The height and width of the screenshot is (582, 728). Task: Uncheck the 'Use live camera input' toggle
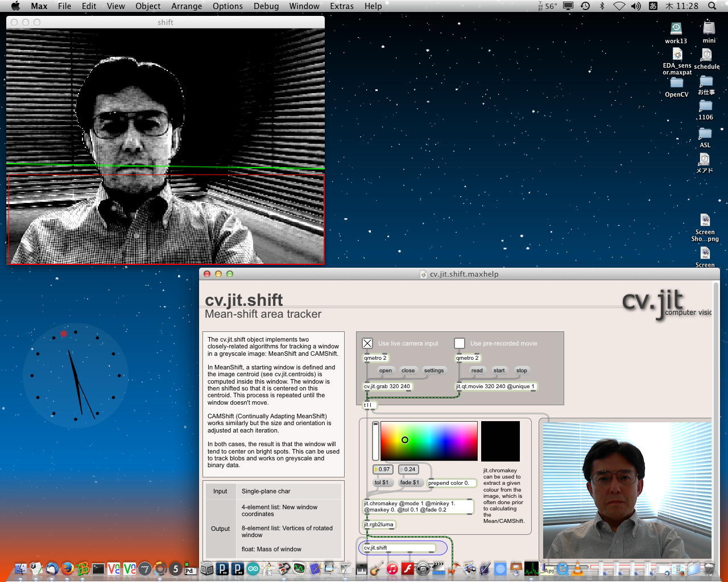(x=367, y=343)
